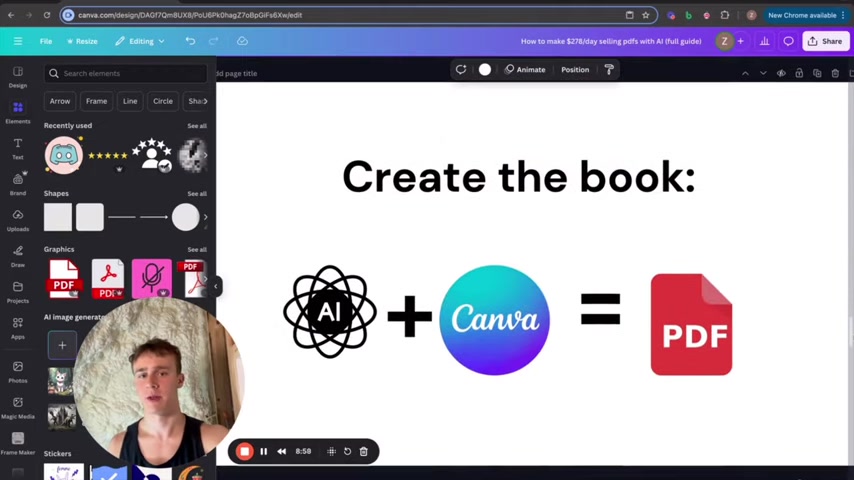This screenshot has height=480, width=854.
Task: Move page up with chevron
Action: [x=745, y=74]
